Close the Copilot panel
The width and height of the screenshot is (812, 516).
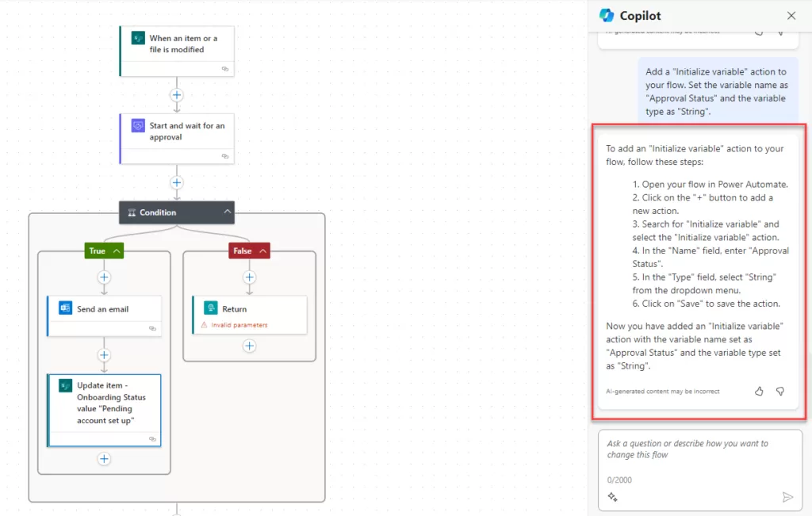click(791, 16)
